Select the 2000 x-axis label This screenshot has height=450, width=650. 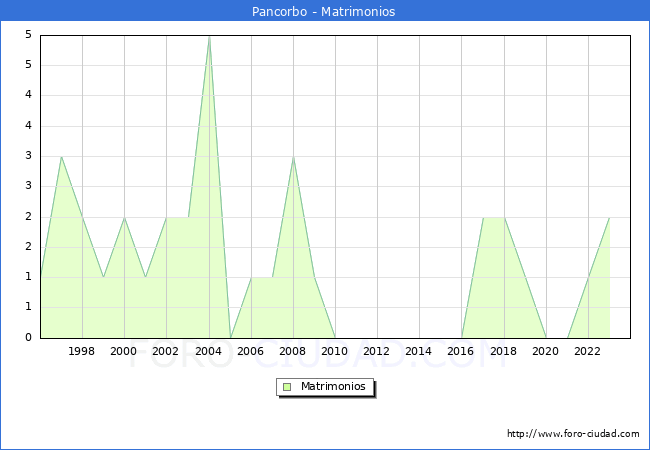(x=124, y=351)
